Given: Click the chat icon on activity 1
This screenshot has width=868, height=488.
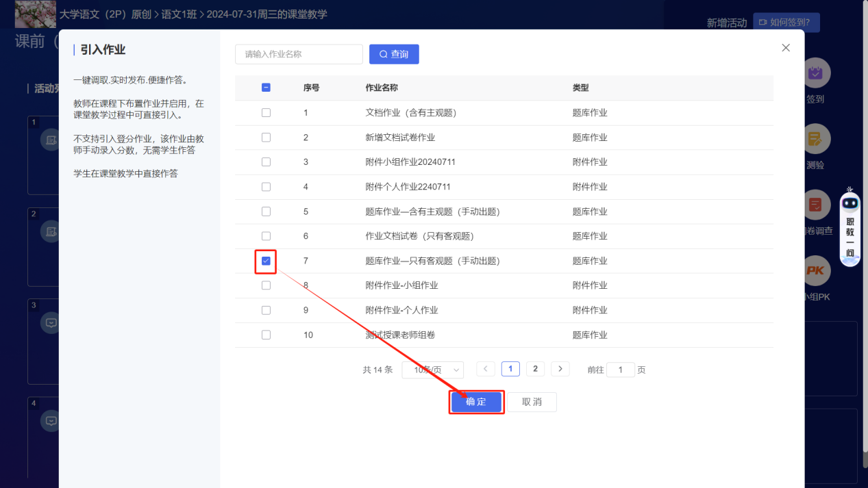Looking at the screenshot, I should coord(51,138).
